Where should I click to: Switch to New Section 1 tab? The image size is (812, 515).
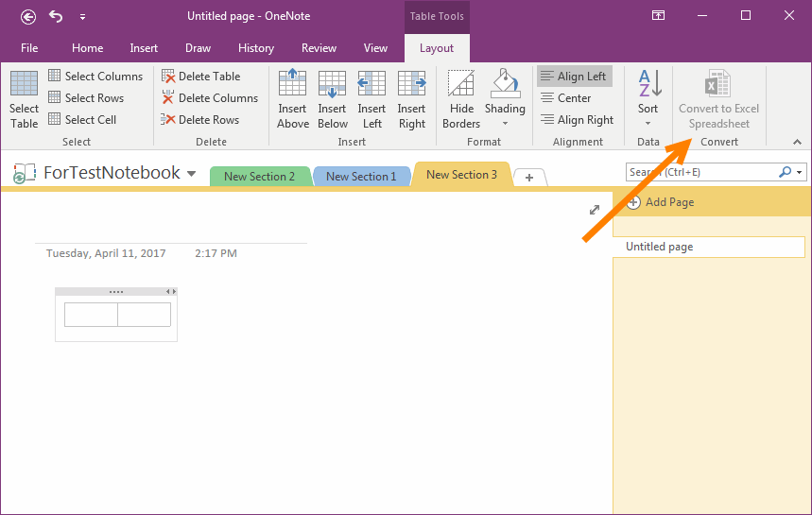point(361,177)
